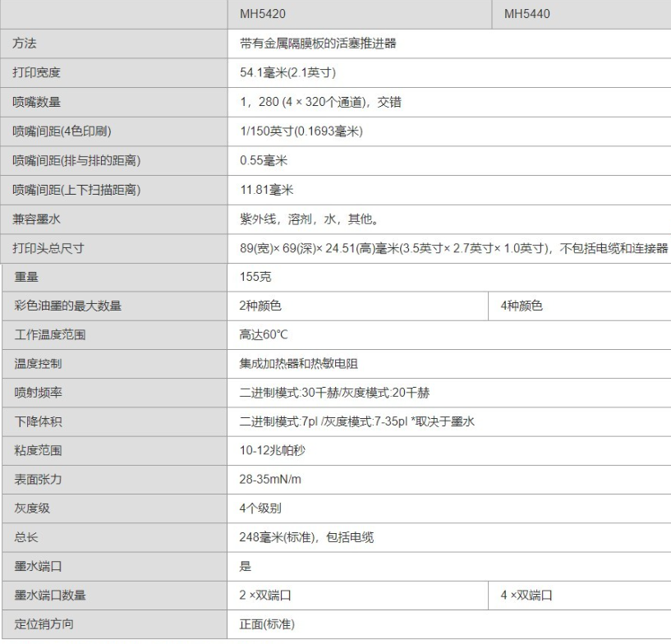Select the 带有金属隔膜板的活塞推进器 cell
The width and height of the screenshot is (671, 644).
pos(318,44)
